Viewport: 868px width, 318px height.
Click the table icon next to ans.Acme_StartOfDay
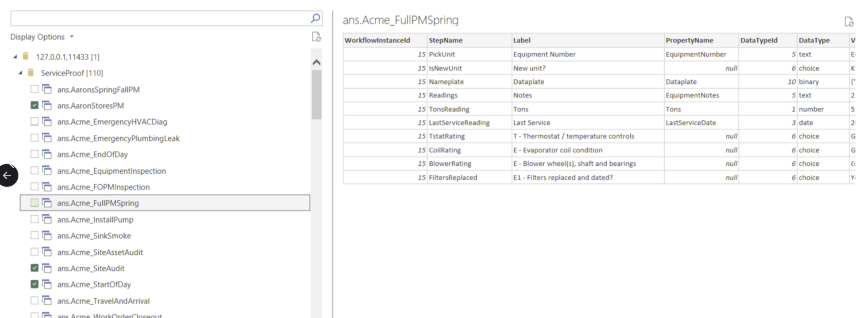(47, 284)
